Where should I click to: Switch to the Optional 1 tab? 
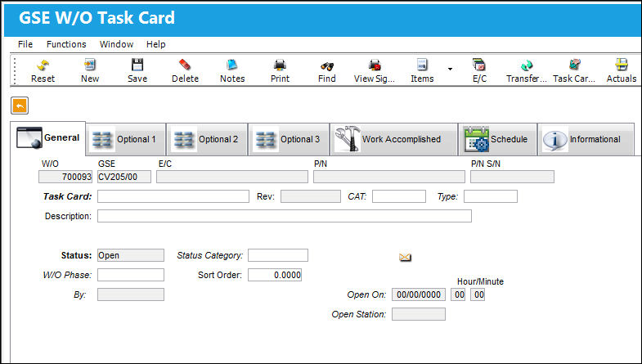126,139
